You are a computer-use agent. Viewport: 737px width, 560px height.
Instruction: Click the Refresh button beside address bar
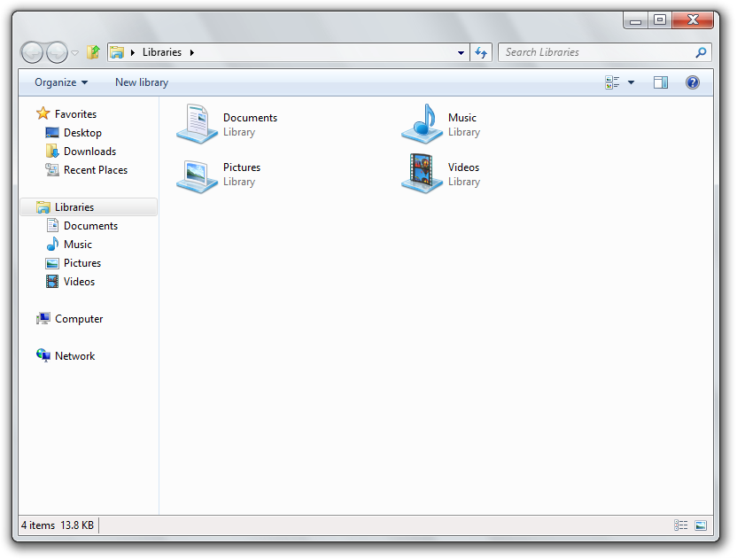coord(481,52)
